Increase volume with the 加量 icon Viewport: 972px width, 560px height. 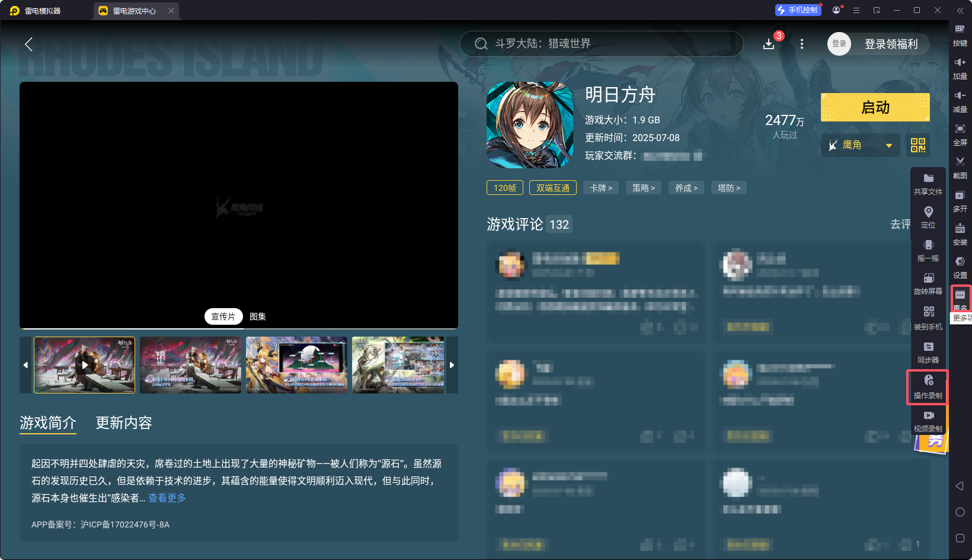960,68
